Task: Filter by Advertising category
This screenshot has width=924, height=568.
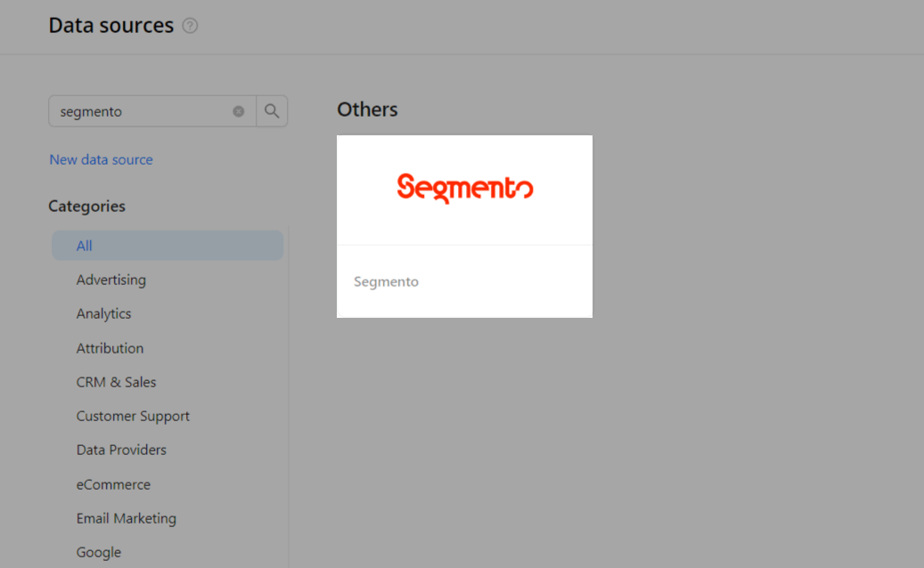Action: [110, 280]
